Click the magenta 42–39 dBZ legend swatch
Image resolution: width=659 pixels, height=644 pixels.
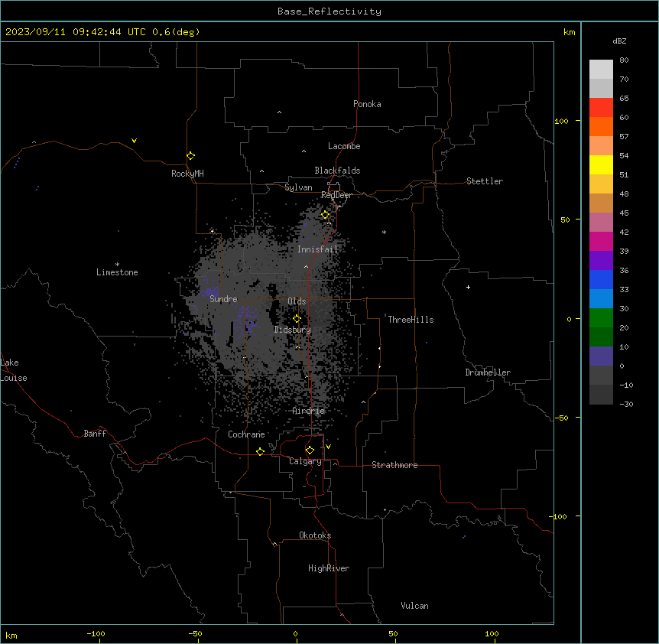click(x=601, y=241)
